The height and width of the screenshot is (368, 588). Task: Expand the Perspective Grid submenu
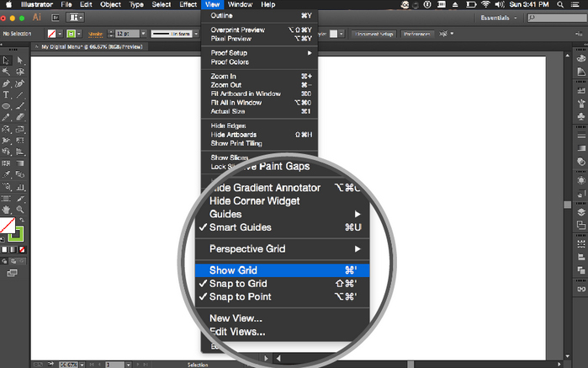pos(282,249)
